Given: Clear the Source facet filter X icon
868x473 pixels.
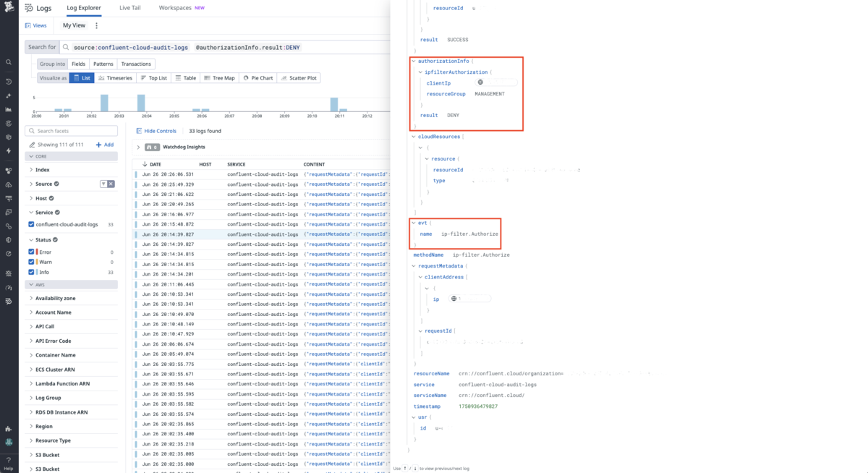Looking at the screenshot, I should pos(111,184).
